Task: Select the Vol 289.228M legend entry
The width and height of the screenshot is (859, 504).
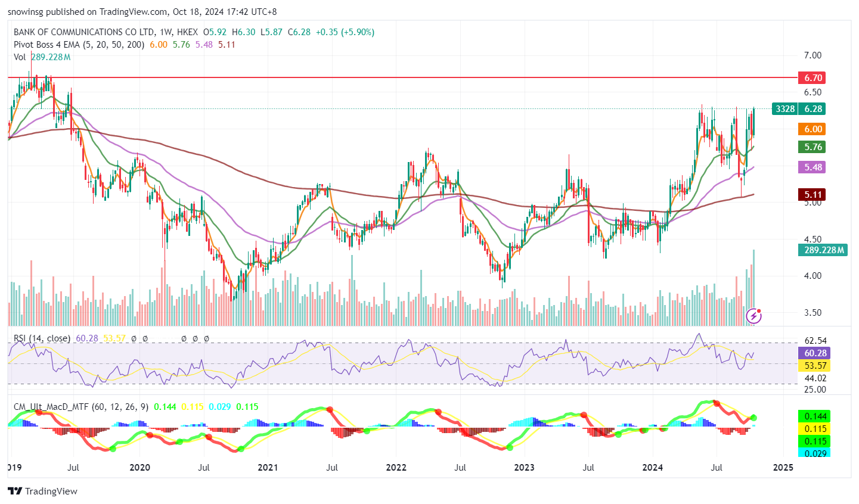Action: (x=42, y=57)
